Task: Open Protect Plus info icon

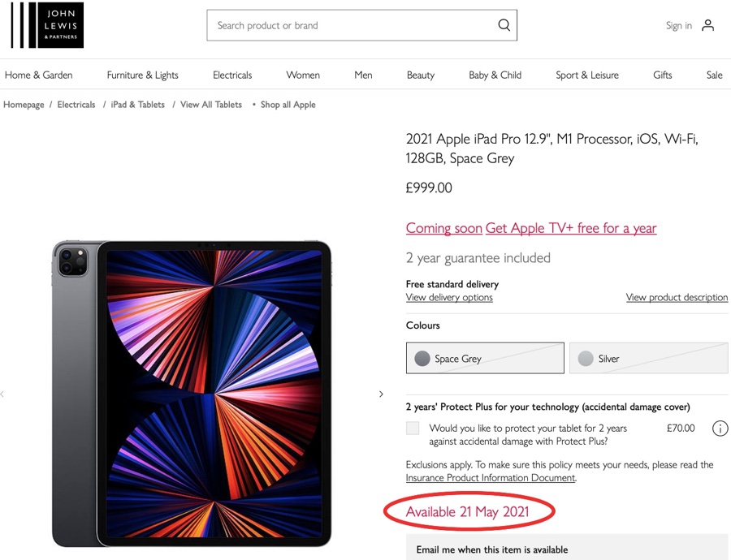Action: tap(720, 429)
